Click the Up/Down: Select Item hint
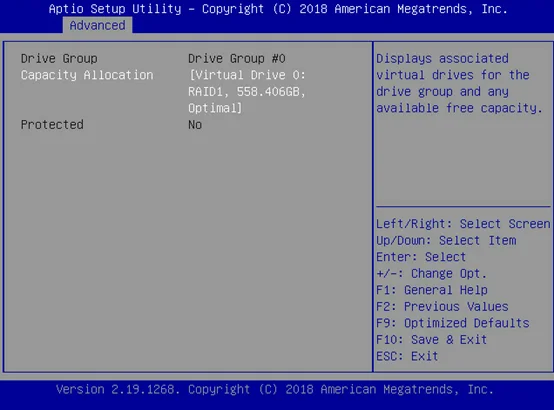 [x=446, y=240]
